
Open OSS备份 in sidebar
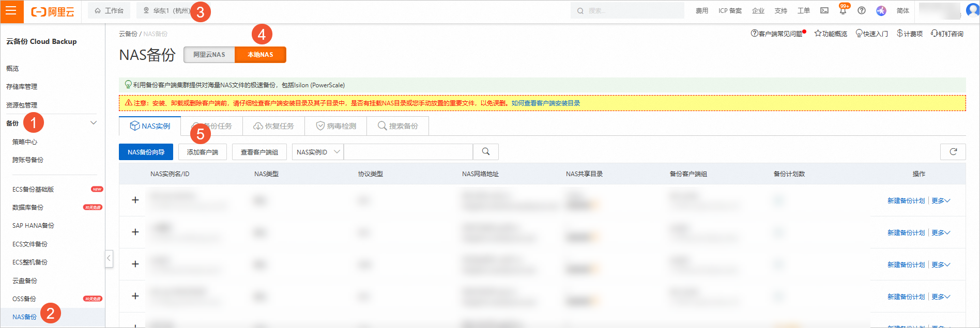[x=24, y=299]
